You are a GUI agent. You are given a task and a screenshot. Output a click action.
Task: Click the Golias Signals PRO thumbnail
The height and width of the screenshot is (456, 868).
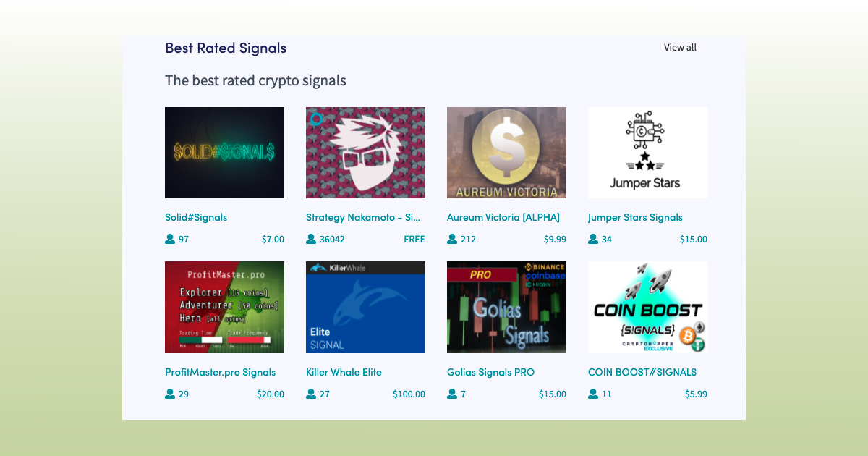506,307
